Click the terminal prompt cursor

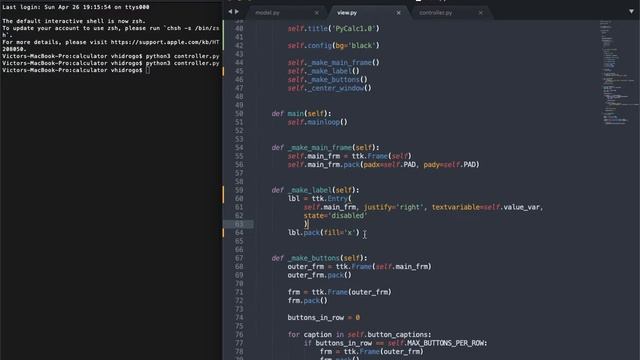148,70
